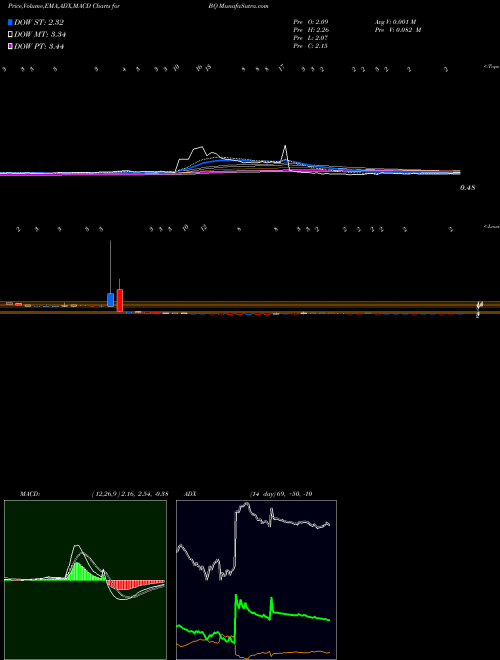Click the white DOW MT legend swatch

click(11, 34)
